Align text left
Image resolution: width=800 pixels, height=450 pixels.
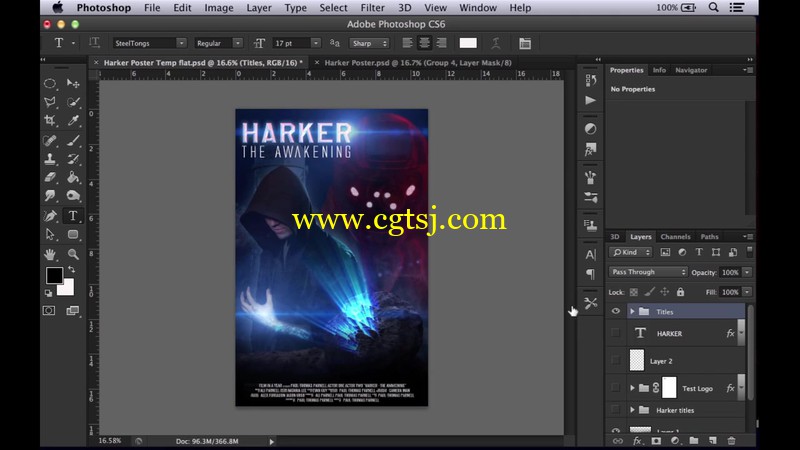click(407, 43)
